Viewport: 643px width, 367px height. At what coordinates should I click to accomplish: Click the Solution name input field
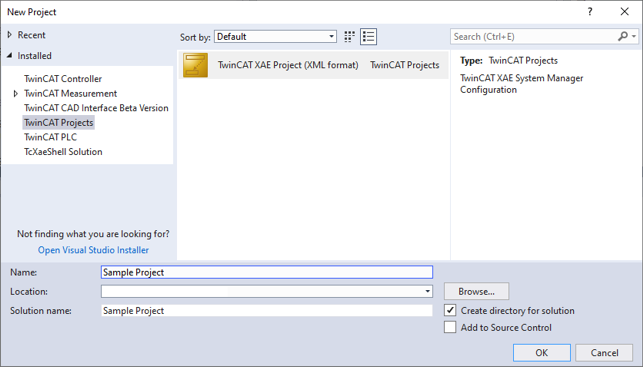[267, 310]
